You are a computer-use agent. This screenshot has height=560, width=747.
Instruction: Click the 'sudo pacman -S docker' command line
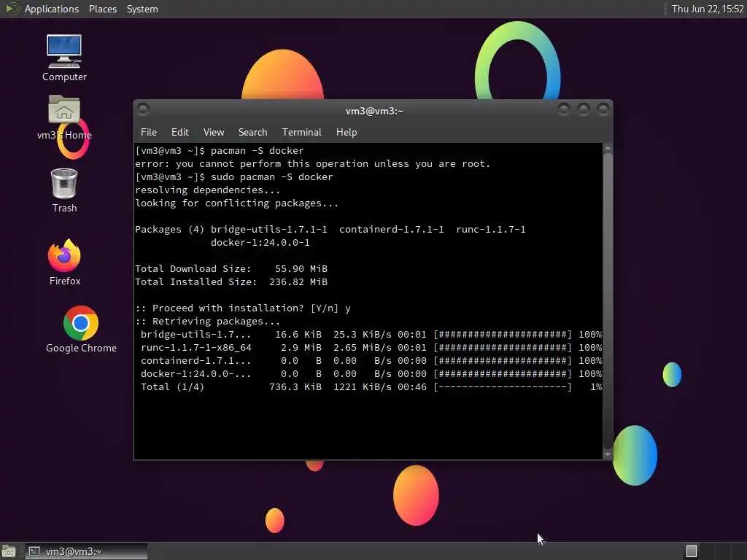(234, 176)
